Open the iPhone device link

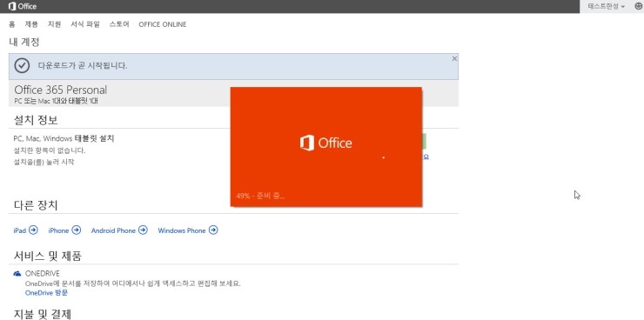pos(58,230)
